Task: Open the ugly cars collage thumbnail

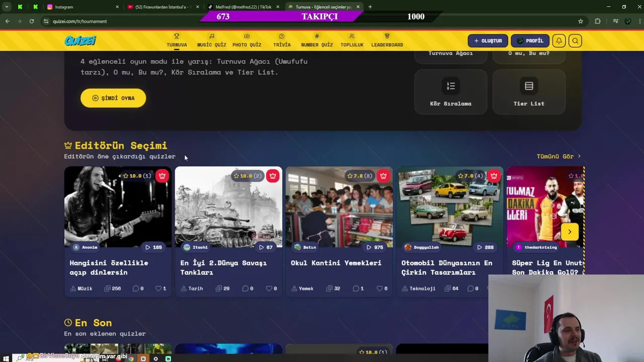Action: point(450,207)
